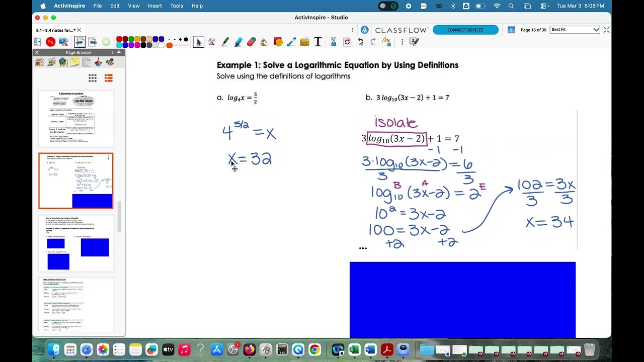
Task: Switch Page Browser to list view
Action: pyautogui.click(x=109, y=78)
